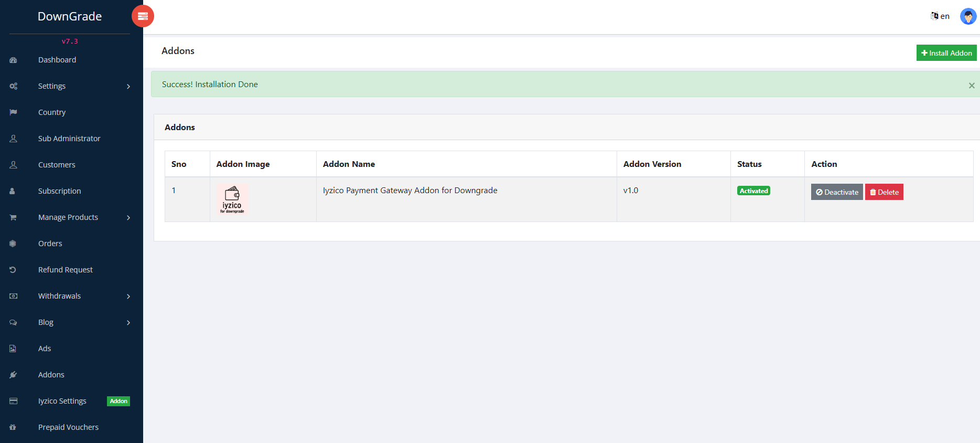Click the Dashboard gauge icon in sidebar
Viewport: 980px width, 443px height.
pos(14,60)
